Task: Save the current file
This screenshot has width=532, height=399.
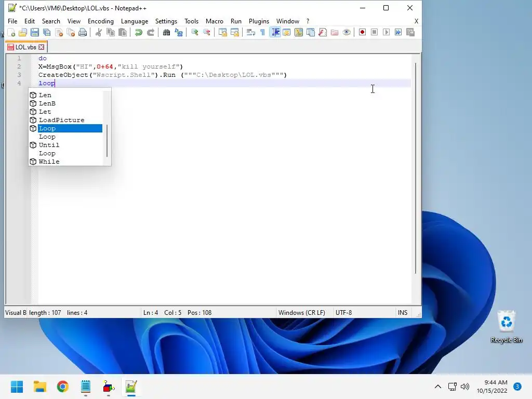Action: click(x=35, y=33)
